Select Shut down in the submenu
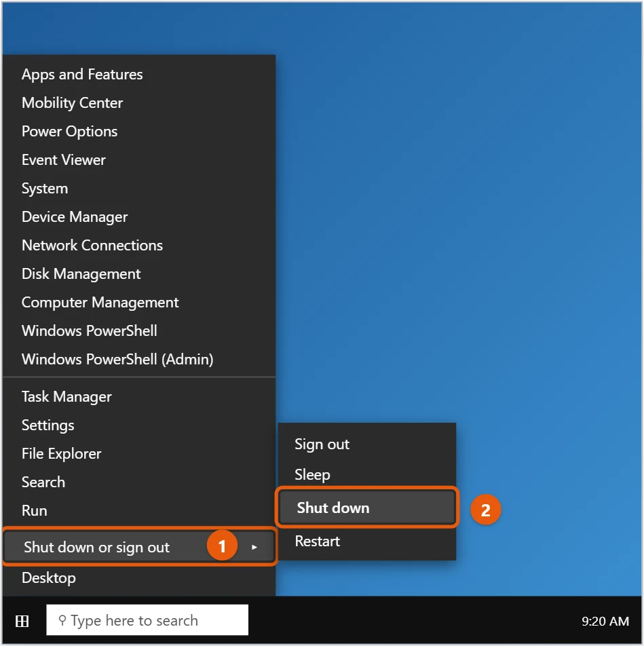This screenshot has width=644, height=646. click(x=367, y=508)
